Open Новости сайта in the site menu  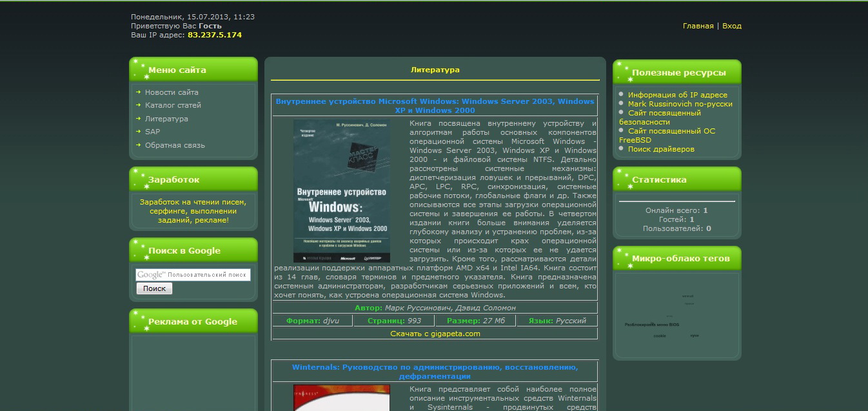pos(172,92)
